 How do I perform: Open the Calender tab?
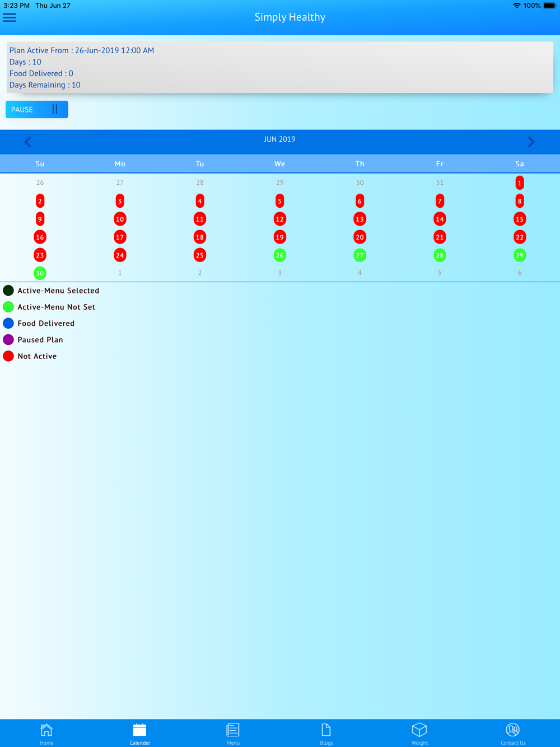point(140,734)
